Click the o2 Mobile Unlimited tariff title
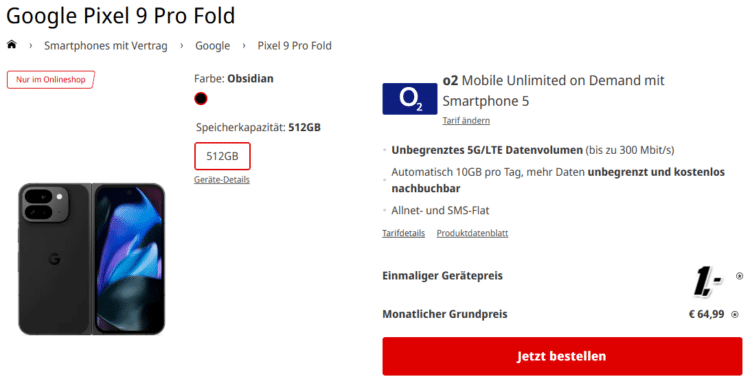The height and width of the screenshot is (379, 750). [x=553, y=90]
